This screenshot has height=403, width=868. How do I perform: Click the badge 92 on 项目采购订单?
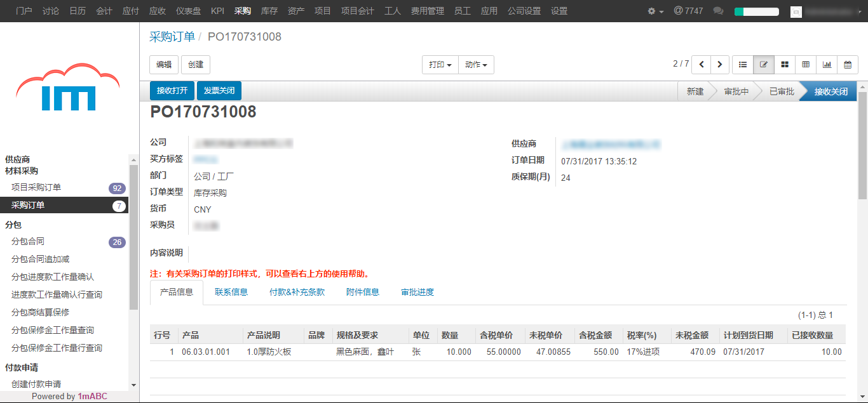(117, 188)
